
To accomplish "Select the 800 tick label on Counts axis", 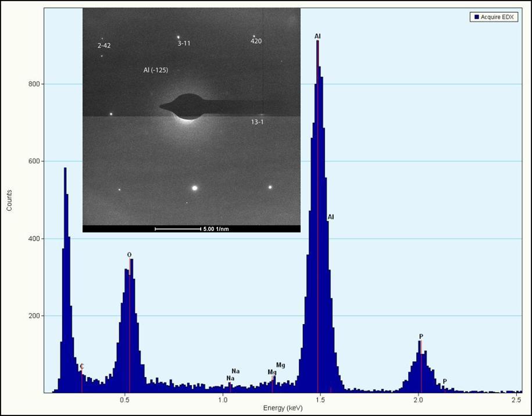I will [35, 84].
